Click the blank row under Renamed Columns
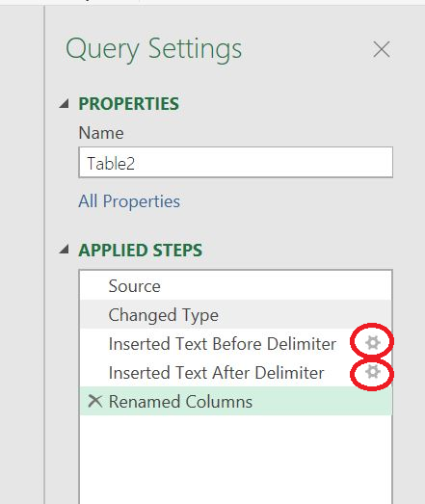Viewport: 425px width, 504px height. (x=236, y=430)
